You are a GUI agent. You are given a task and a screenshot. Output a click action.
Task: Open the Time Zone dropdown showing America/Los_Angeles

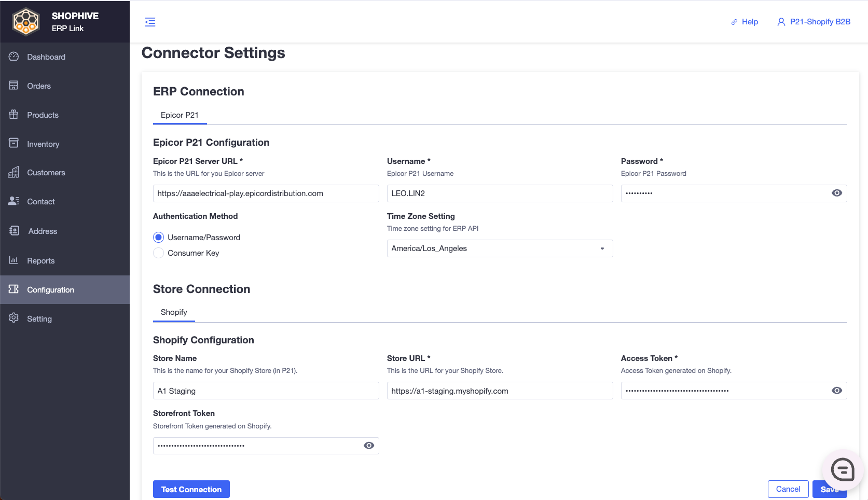[500, 248]
